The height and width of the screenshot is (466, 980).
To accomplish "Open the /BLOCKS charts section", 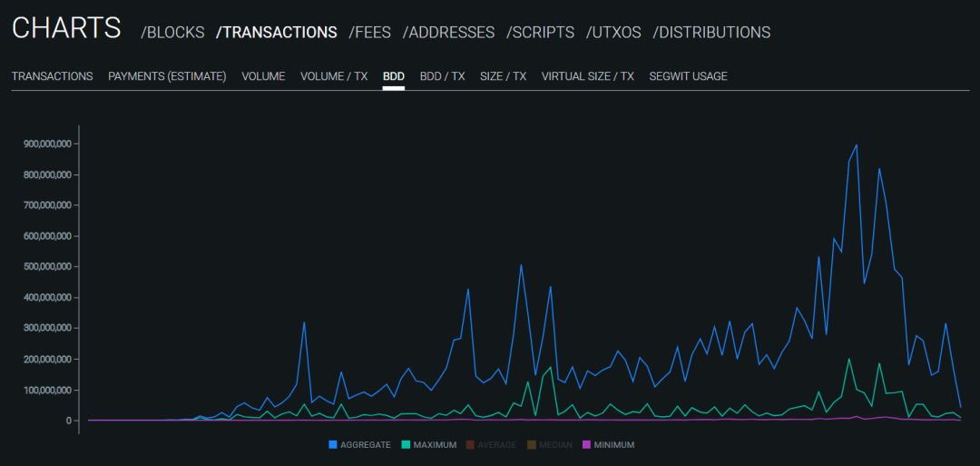I will 172,32.
